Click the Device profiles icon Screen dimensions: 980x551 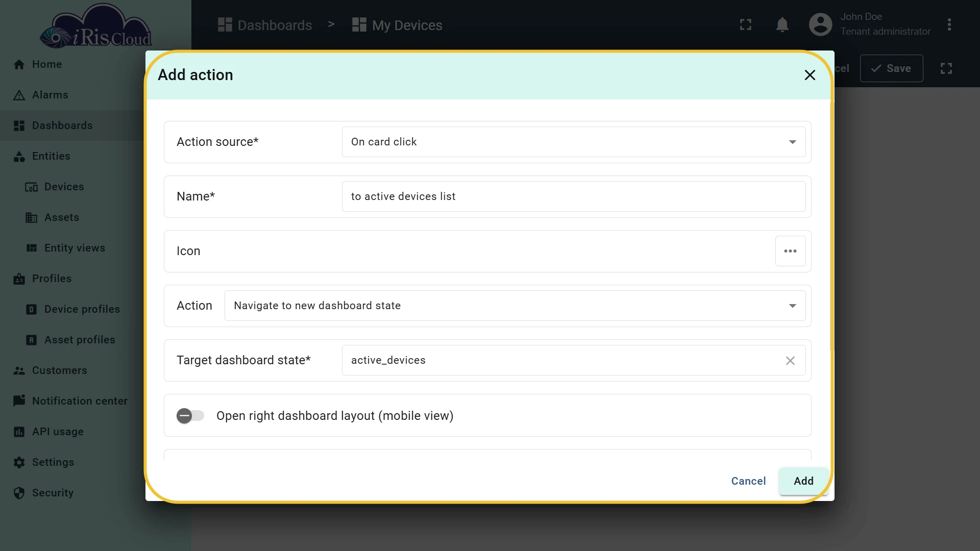click(x=31, y=310)
